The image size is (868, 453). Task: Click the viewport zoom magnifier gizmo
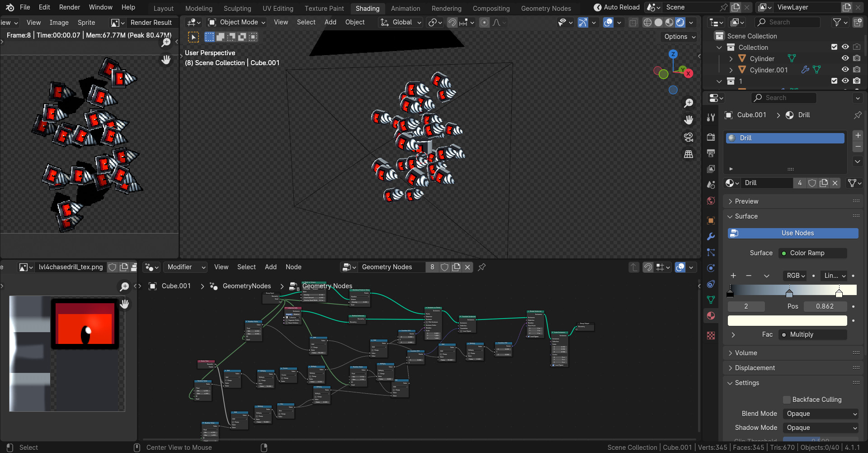(x=689, y=103)
